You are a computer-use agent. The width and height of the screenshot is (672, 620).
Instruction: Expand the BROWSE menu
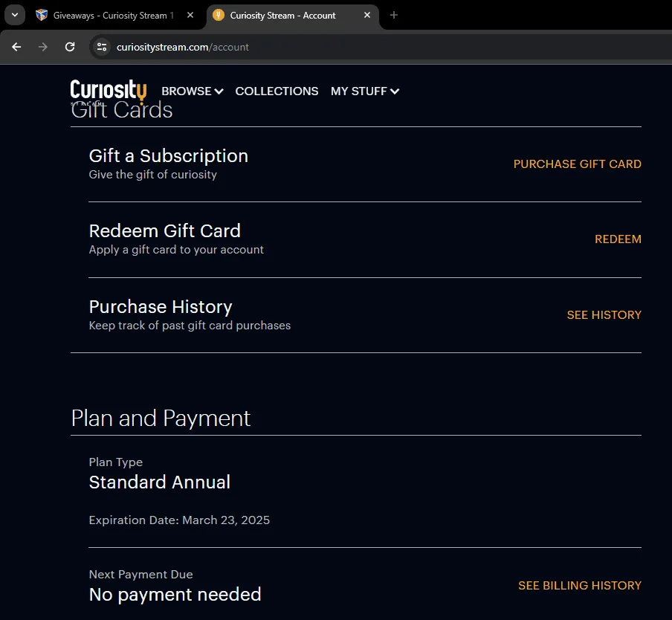point(193,91)
